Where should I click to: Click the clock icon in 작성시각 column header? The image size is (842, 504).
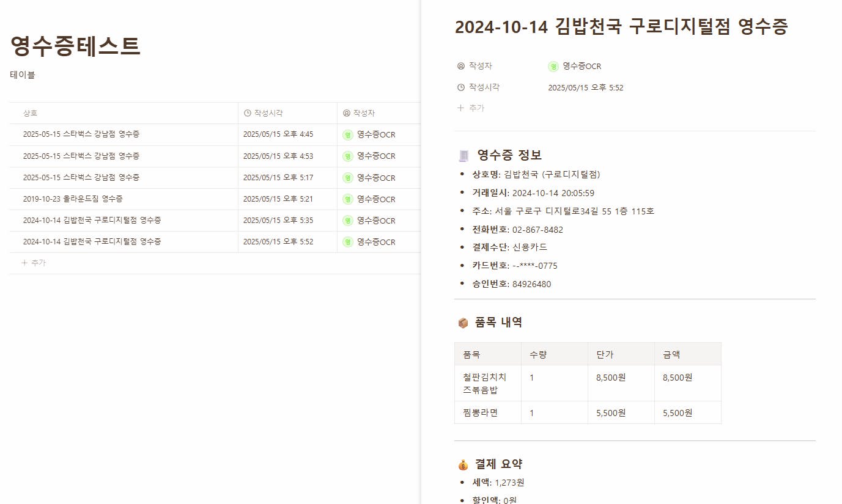coord(248,113)
